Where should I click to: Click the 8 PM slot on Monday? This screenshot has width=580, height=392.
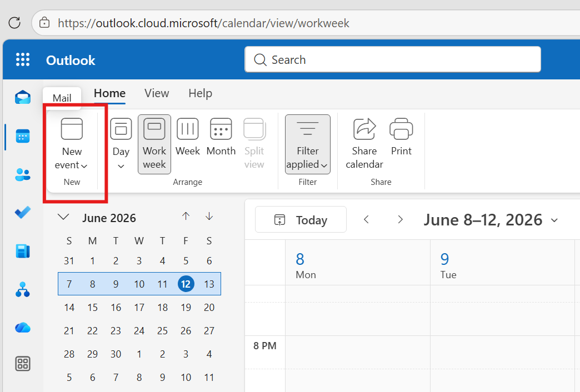tap(358, 352)
